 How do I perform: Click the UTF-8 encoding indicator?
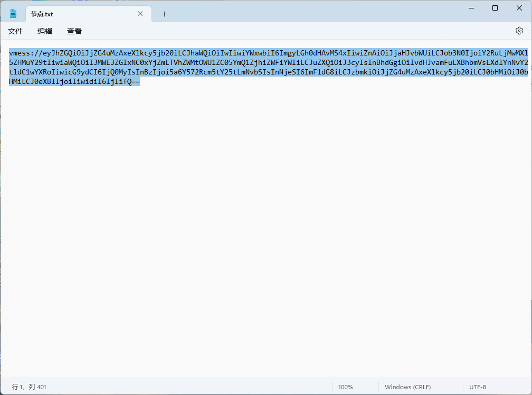click(x=477, y=387)
